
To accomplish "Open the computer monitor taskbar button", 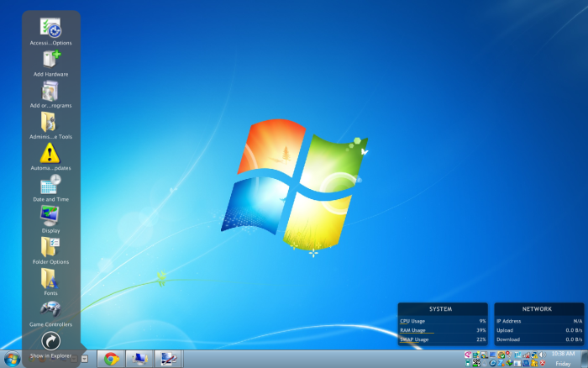I will (139, 359).
